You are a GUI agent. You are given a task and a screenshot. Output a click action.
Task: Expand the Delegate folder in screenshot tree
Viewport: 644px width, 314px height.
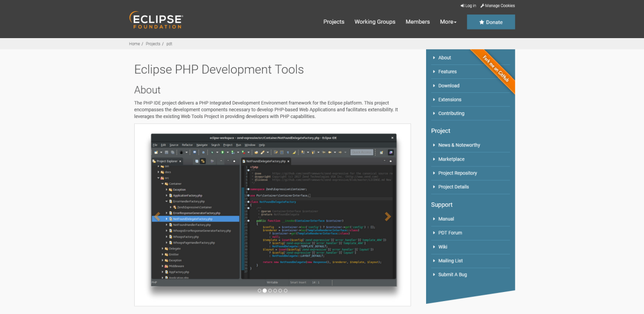pos(163,249)
